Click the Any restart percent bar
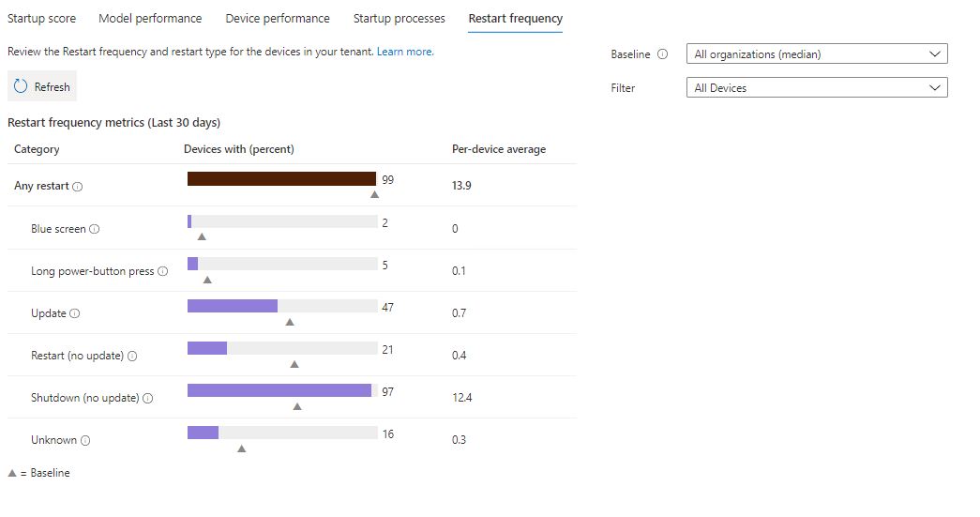The height and width of the screenshot is (517, 980). coord(281,179)
